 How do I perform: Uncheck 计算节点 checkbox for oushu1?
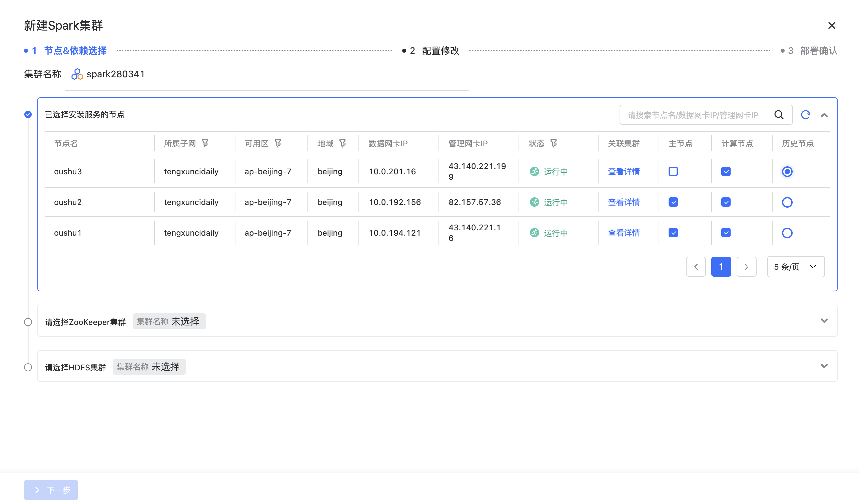pyautogui.click(x=726, y=233)
